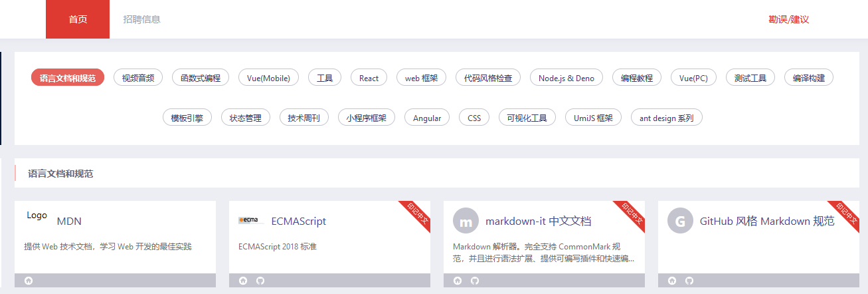Select the 编译构建 category tag
Viewport: 868px width, 294px height.
(x=809, y=78)
